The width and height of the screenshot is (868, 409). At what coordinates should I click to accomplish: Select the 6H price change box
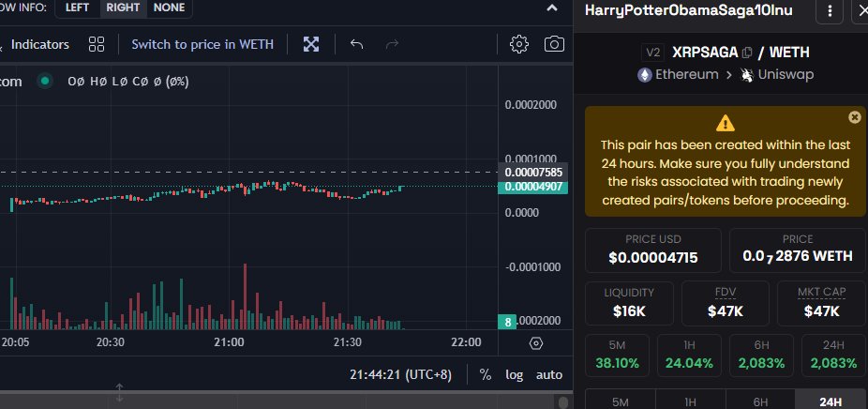click(x=761, y=356)
